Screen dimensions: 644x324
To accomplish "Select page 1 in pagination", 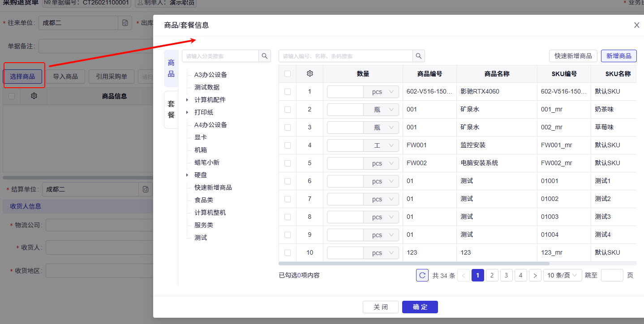I will click(478, 275).
